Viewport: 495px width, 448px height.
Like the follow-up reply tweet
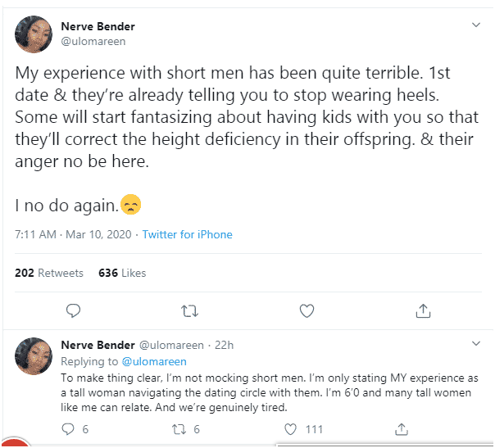(x=291, y=428)
